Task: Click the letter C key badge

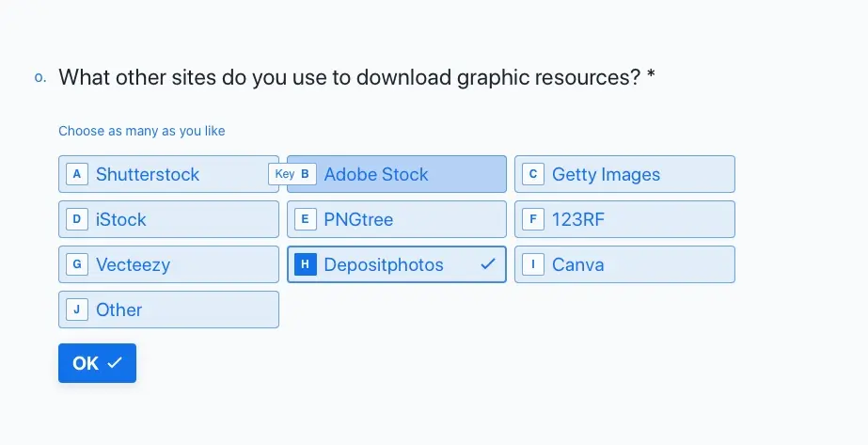Action: coord(533,174)
